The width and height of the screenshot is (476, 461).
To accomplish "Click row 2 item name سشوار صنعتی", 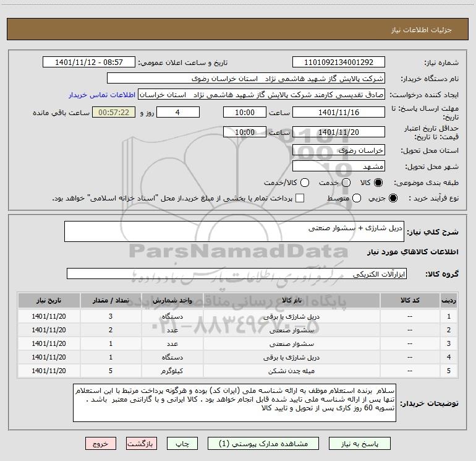I will point(291,330).
